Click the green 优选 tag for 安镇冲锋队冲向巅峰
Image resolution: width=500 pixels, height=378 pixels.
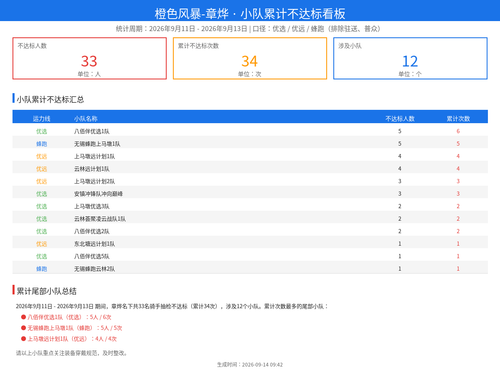pyautogui.click(x=42, y=194)
